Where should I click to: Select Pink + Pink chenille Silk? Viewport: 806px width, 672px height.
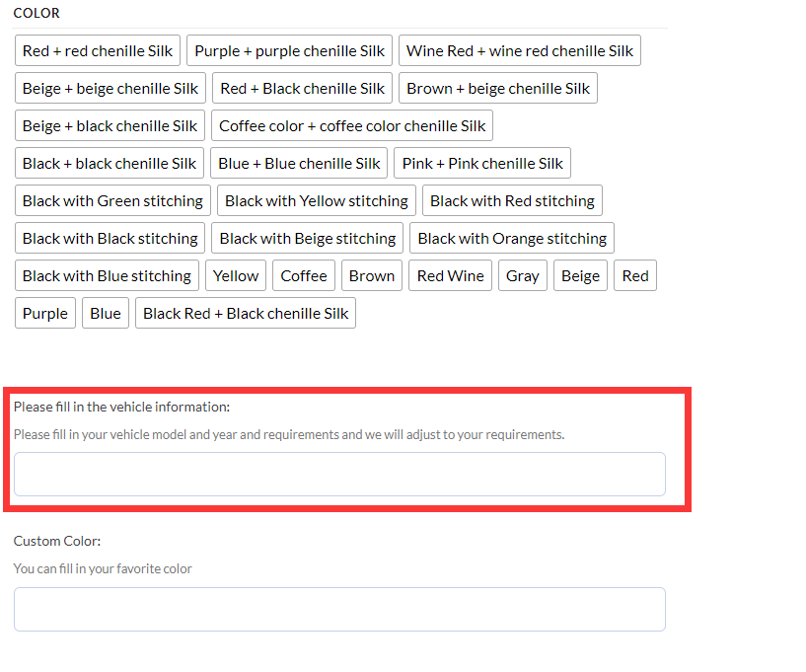(x=482, y=164)
